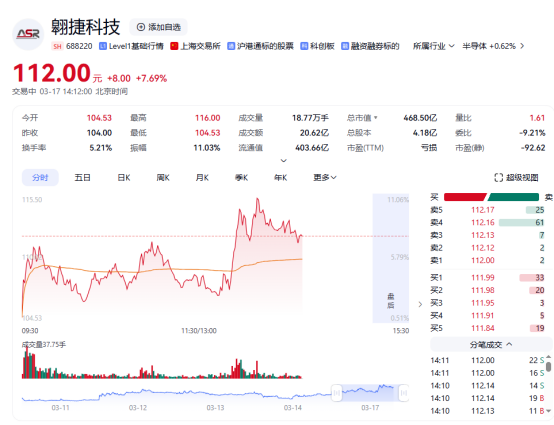Open the 融资融券标的 tag
554x425 pixels.
370,46
